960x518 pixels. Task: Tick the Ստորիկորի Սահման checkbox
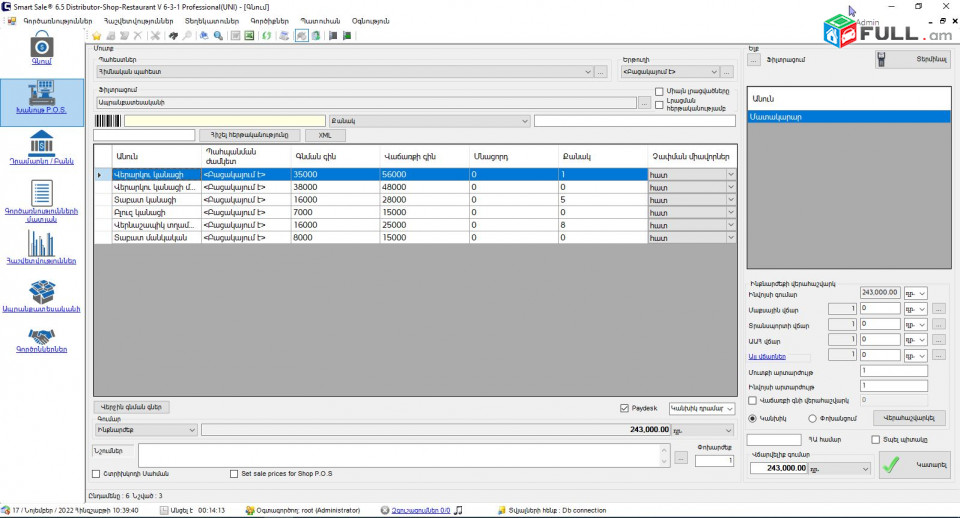point(96,473)
